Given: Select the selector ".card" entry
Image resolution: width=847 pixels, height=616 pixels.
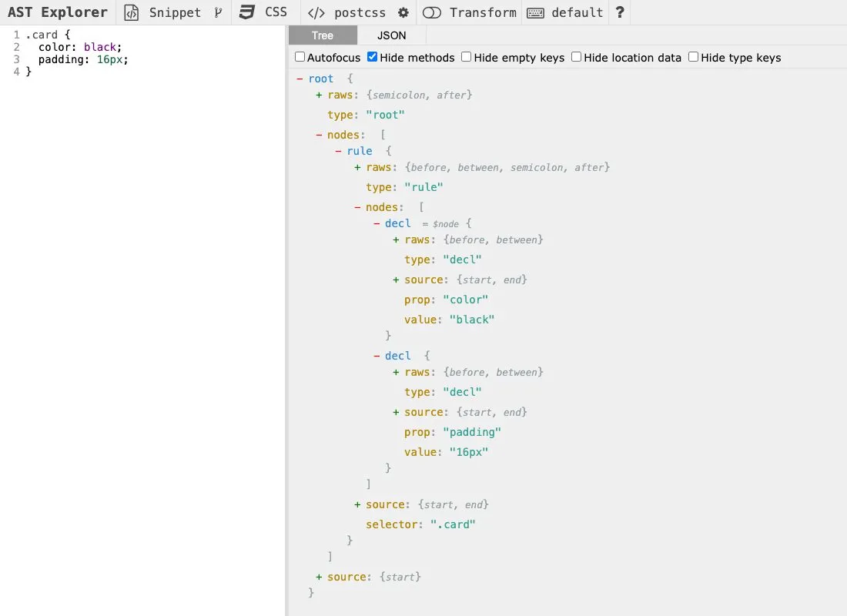Looking at the screenshot, I should tap(420, 524).
